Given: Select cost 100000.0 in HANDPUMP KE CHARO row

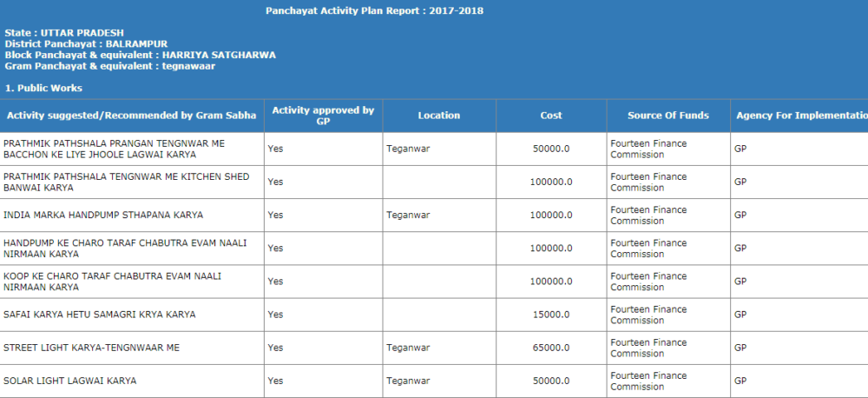Looking at the screenshot, I should click(551, 249).
